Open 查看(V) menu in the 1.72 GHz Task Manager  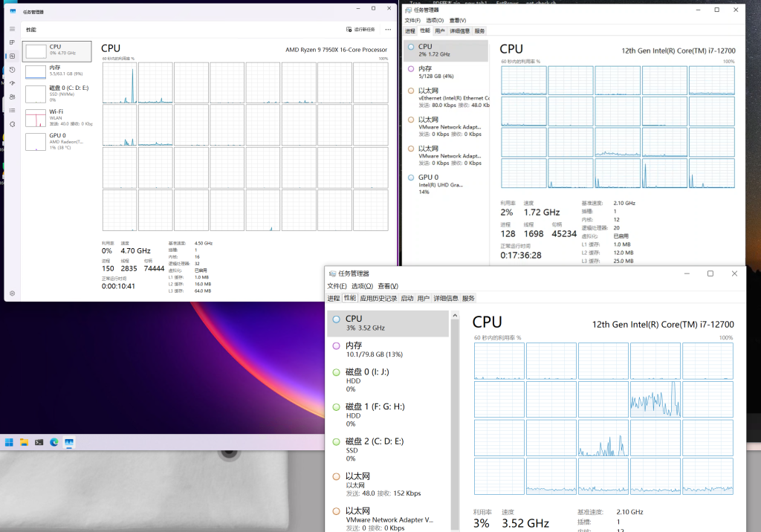[x=458, y=20]
